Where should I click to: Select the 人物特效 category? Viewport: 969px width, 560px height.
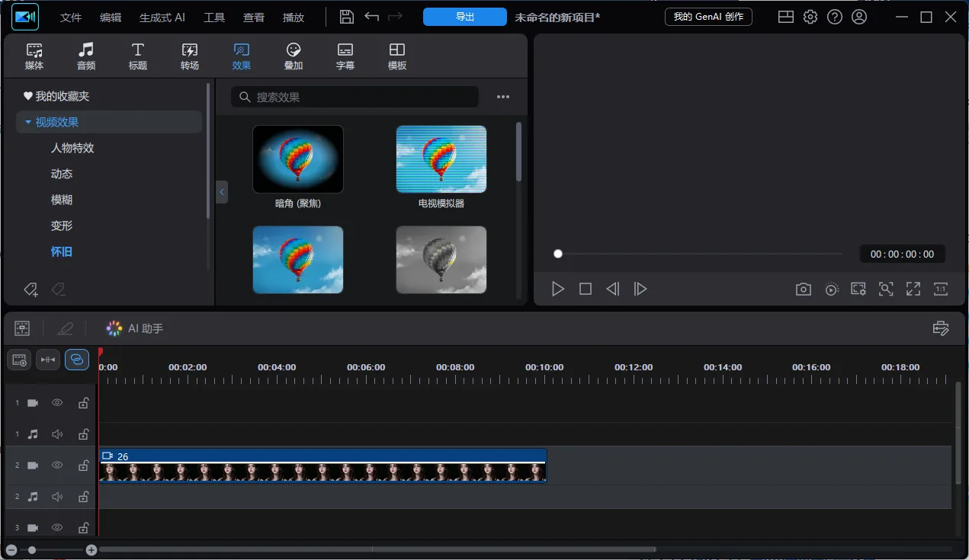click(72, 148)
